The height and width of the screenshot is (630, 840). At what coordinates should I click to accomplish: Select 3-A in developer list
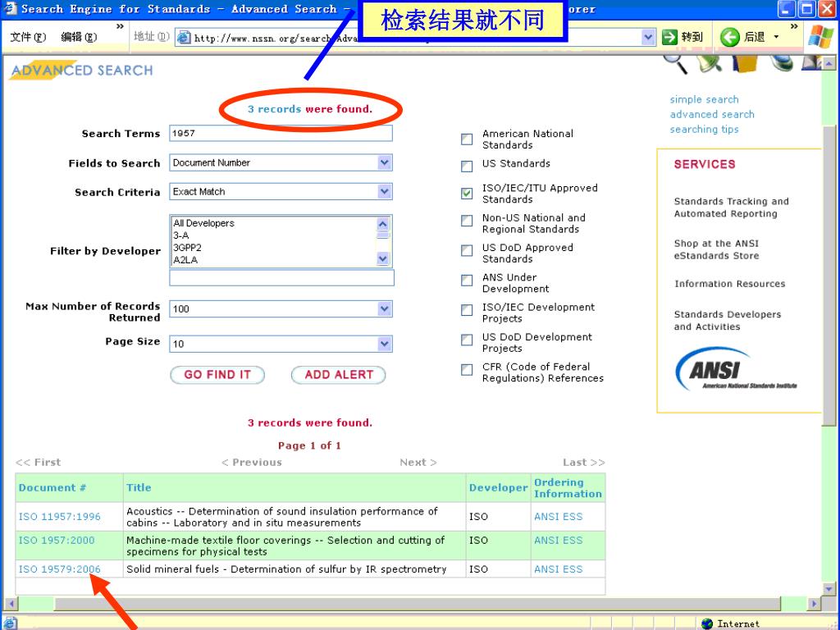click(x=274, y=235)
